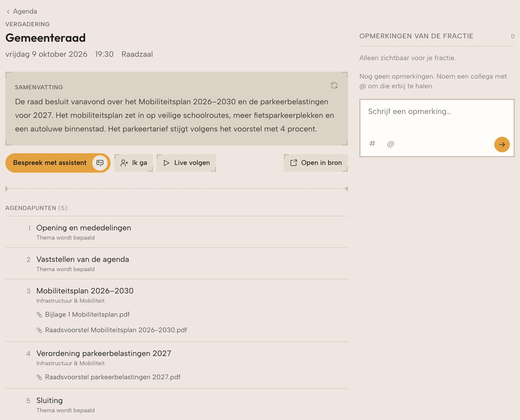Open Raadsvoorstel Mobiliteitsplan 2026-2030.pdf
The image size is (520, 420).
click(x=116, y=330)
